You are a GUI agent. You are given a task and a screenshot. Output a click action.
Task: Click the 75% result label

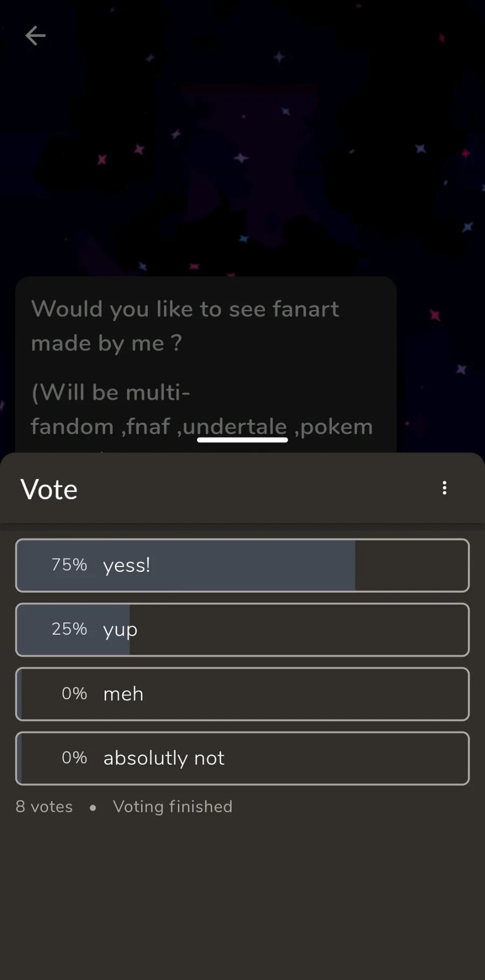69,565
